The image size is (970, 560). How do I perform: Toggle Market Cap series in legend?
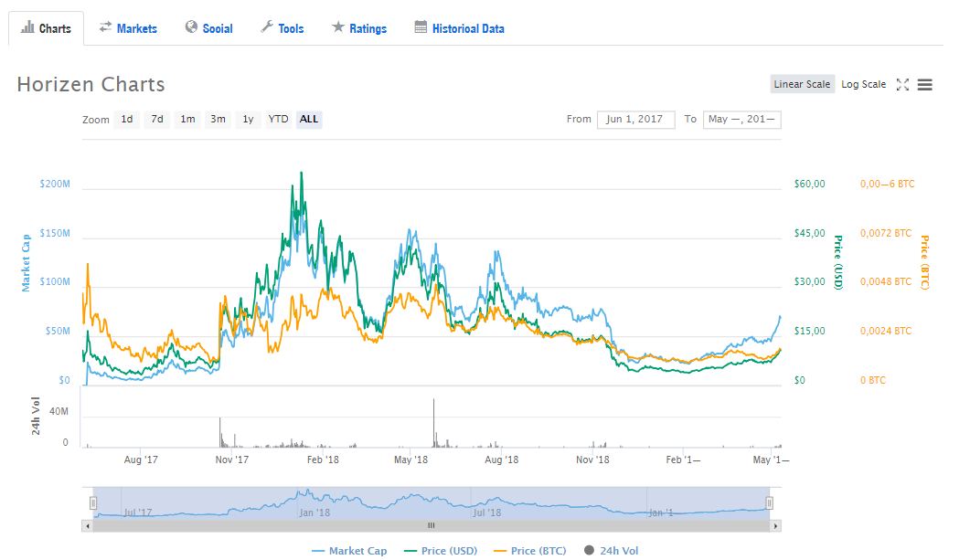[349, 551]
